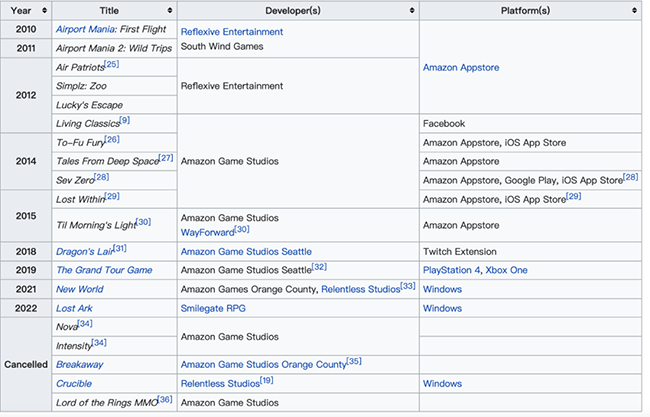
Task: Open Relentless Studios link in New World row
Action: coord(361,289)
